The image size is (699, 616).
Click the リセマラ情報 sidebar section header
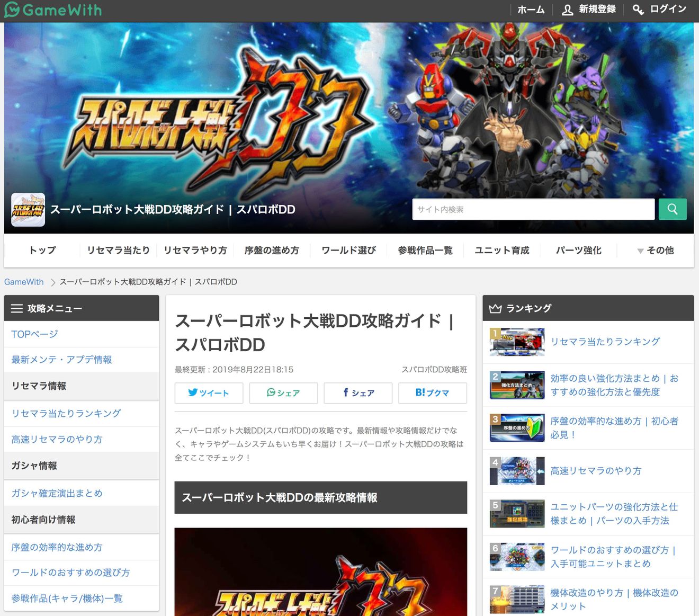[x=82, y=386]
